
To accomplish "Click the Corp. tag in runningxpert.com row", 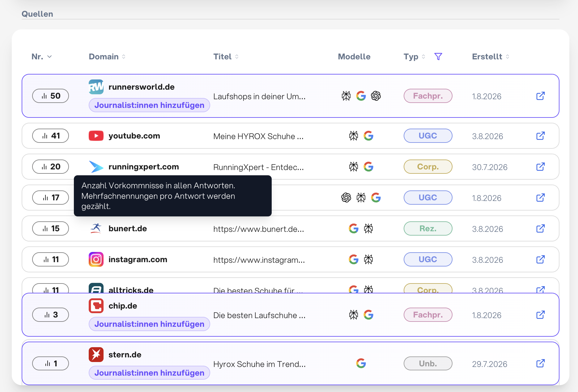I will (428, 167).
